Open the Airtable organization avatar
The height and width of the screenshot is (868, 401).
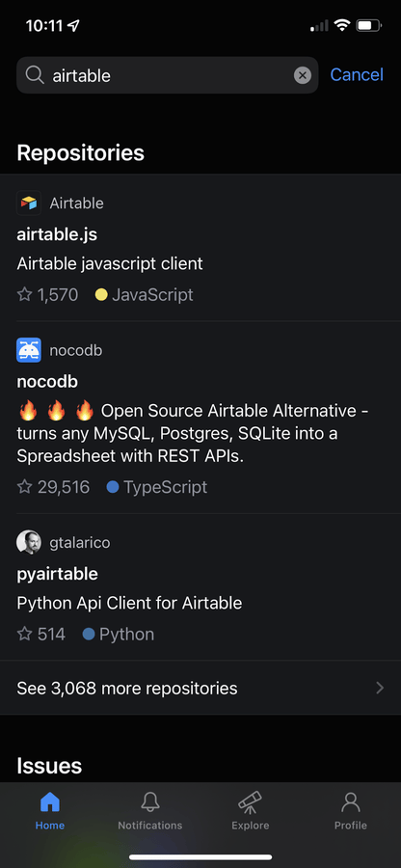(x=29, y=203)
